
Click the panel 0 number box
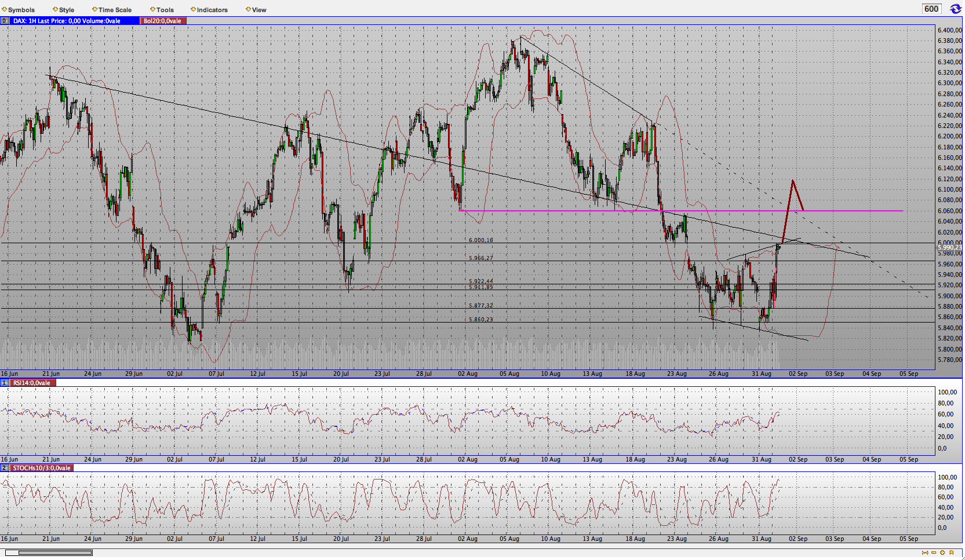pyautogui.click(x=5, y=21)
